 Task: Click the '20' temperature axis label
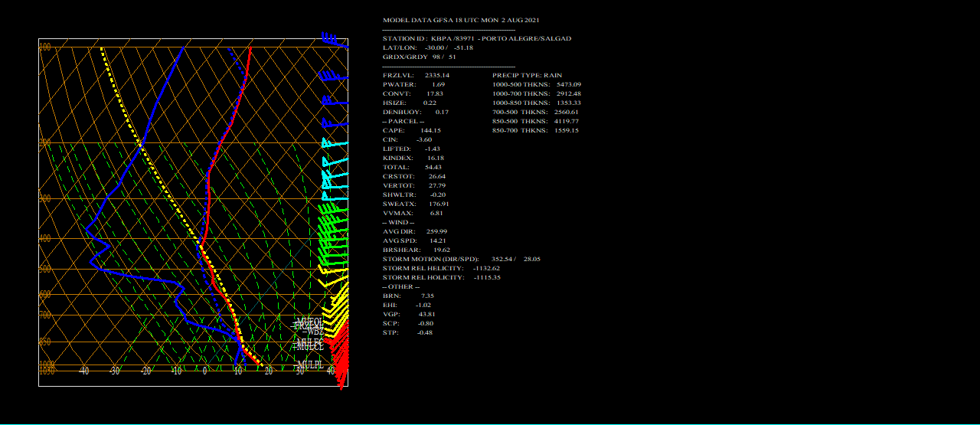[x=269, y=371]
